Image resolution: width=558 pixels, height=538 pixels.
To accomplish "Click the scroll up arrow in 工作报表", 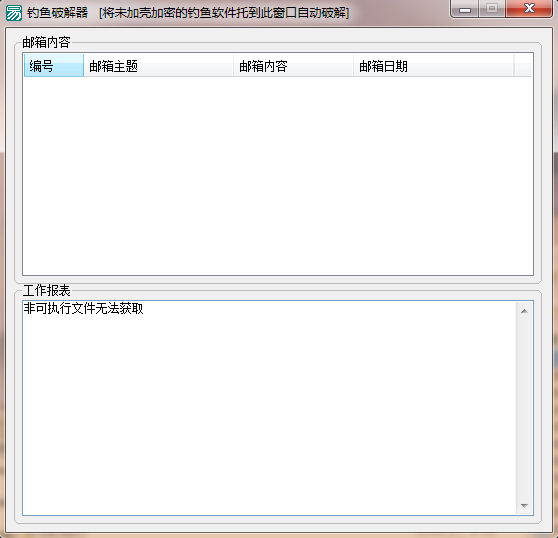I will coord(524,311).
